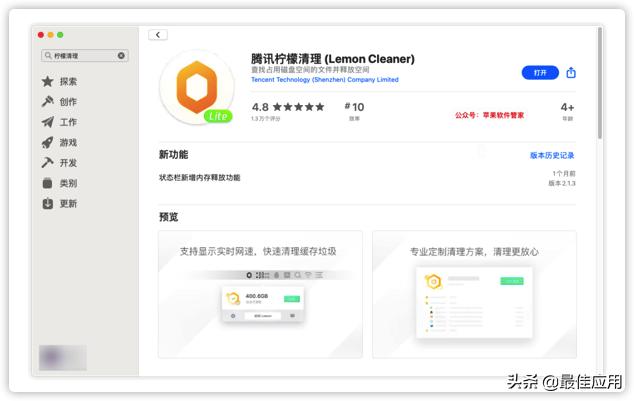Click the 4.8 star rating
Viewport: 634px width, 401px height.
288,107
